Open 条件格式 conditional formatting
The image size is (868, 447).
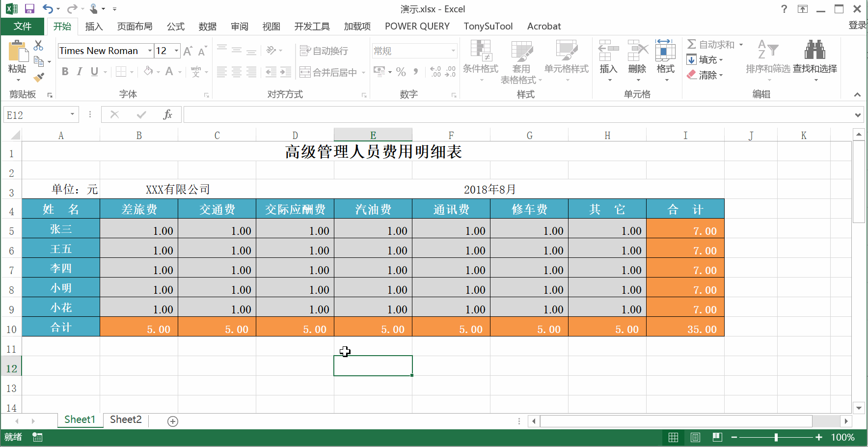480,59
